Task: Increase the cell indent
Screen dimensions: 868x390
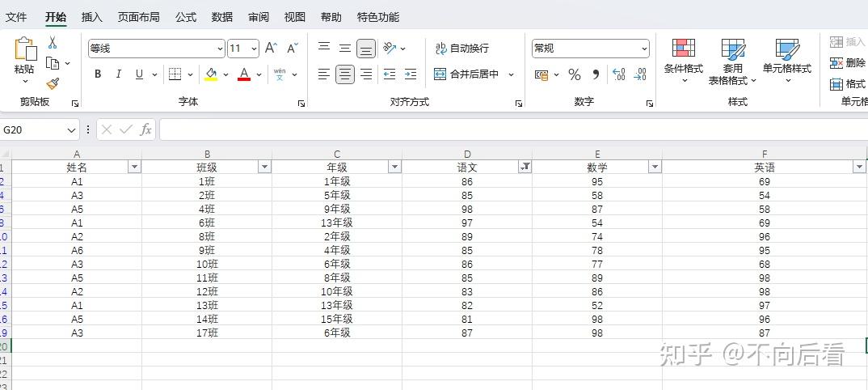Action: coord(411,74)
